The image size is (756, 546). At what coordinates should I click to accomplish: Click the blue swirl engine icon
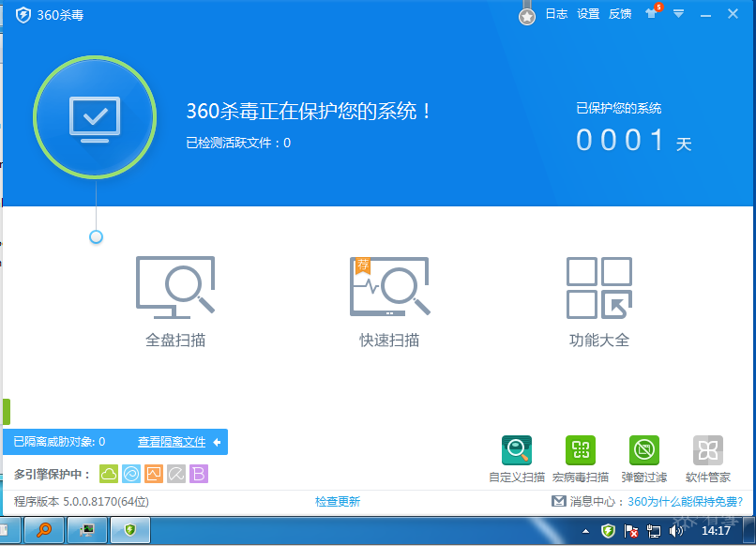coord(131,474)
